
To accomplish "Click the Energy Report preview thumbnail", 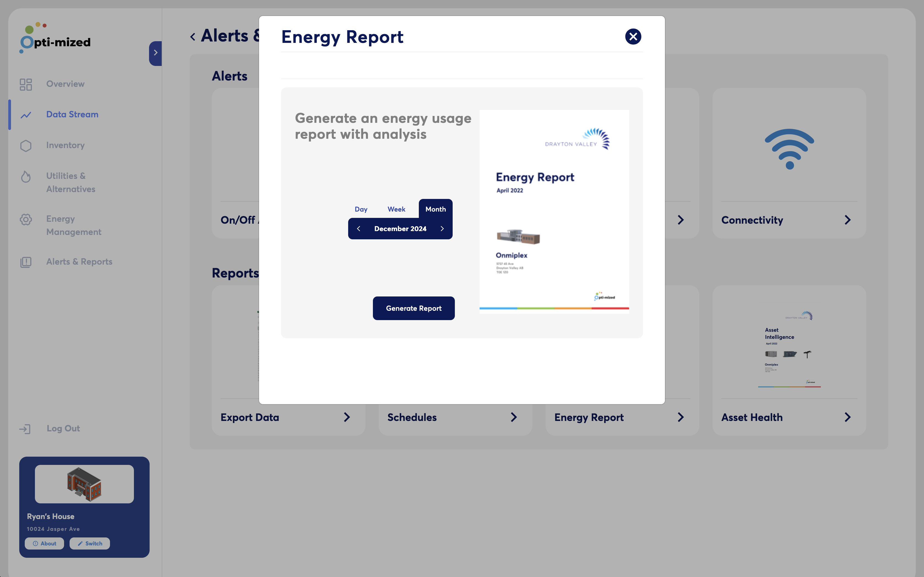I will 554,212.
